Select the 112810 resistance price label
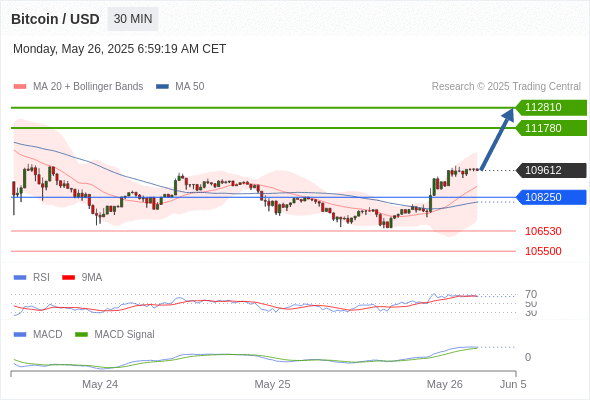The image size is (590, 400). 551,108
